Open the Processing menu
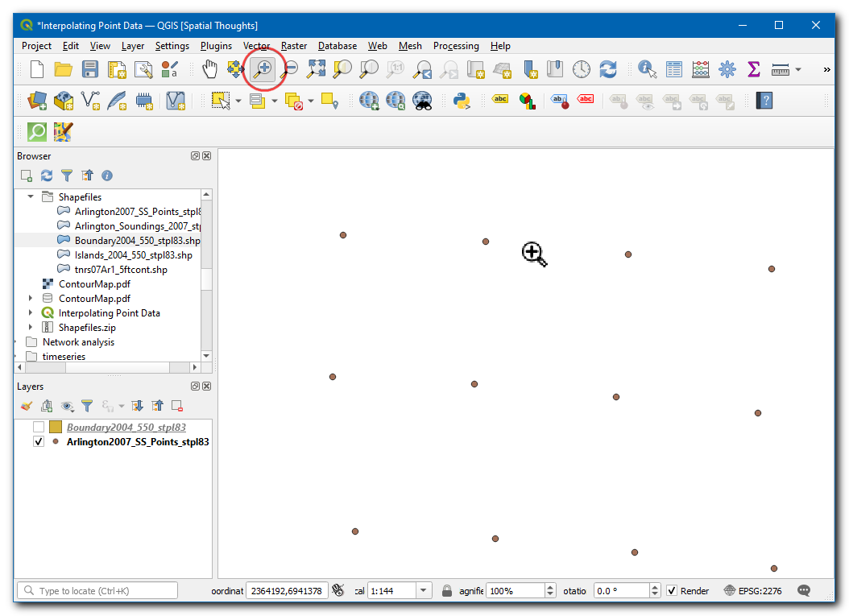849x616 pixels. point(456,46)
